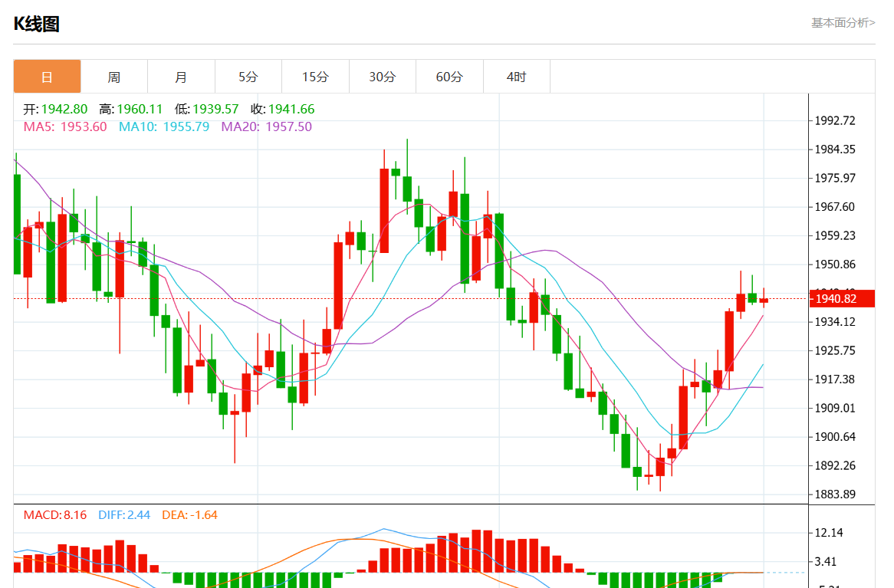Click the 1900.64 price axis label

tap(835, 437)
